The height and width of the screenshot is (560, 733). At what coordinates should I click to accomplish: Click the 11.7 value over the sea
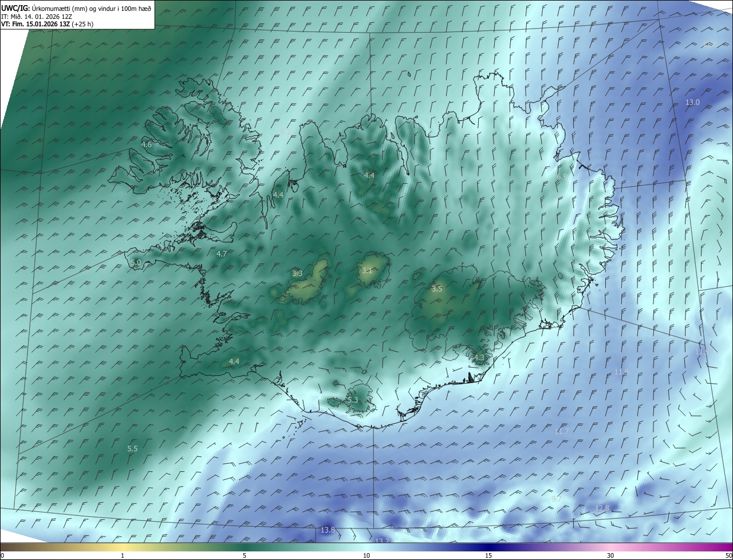point(562,431)
